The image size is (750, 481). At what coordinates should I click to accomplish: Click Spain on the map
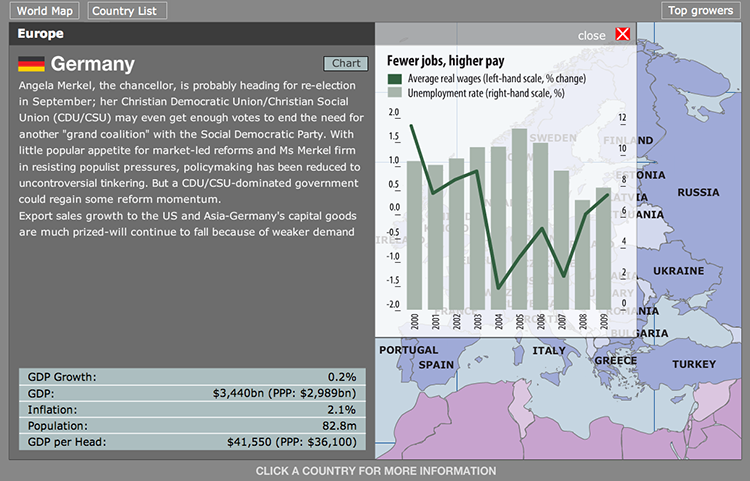tap(436, 365)
